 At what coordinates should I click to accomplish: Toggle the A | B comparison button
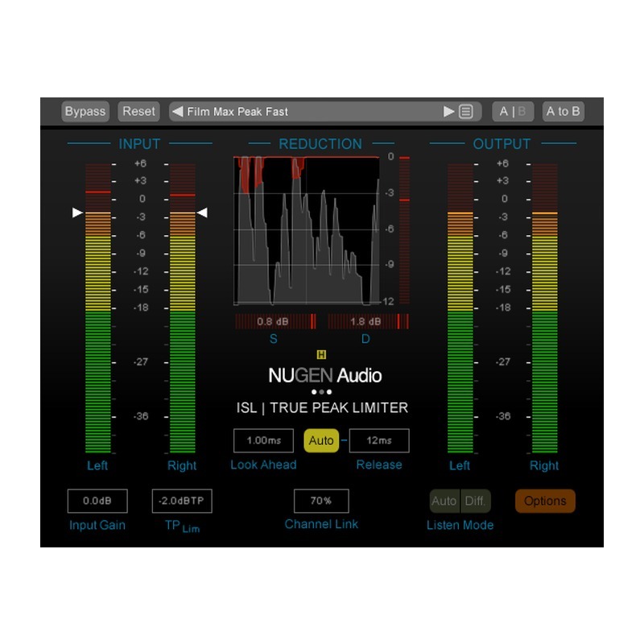click(513, 111)
